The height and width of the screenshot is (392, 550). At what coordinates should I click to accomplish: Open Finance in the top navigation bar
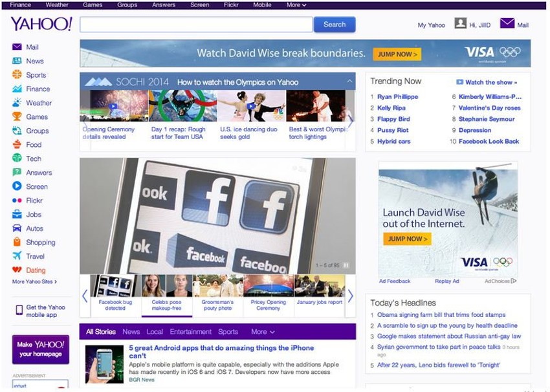click(x=20, y=5)
